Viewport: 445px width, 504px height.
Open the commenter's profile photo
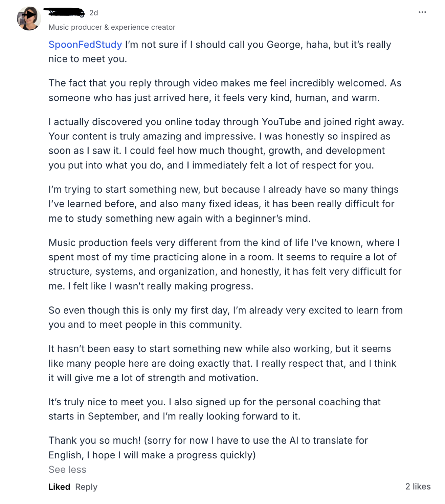29,19
